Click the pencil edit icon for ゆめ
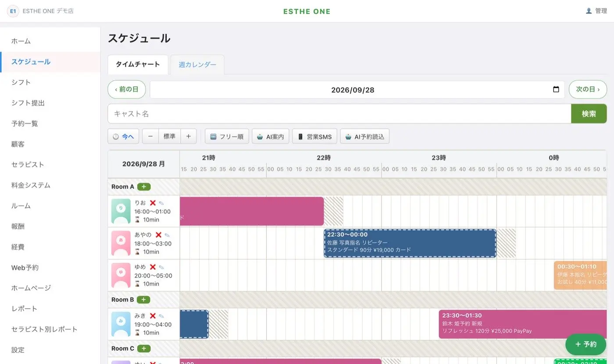This screenshot has height=364, width=614. point(161,267)
